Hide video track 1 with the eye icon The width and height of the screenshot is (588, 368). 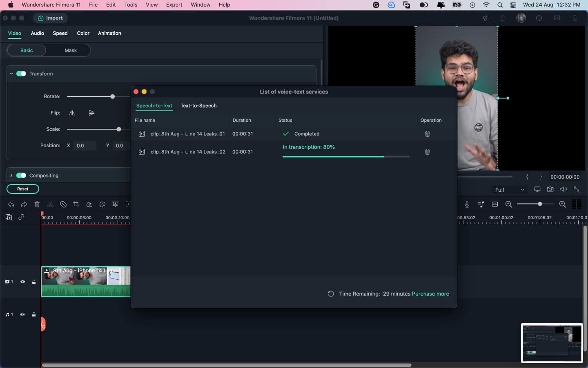tap(23, 282)
